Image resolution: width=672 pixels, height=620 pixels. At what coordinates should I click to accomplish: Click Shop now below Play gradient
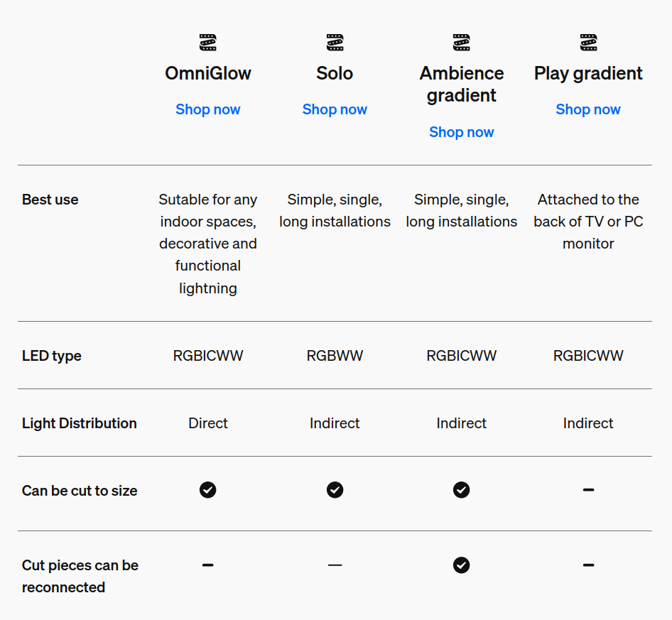[x=588, y=109]
